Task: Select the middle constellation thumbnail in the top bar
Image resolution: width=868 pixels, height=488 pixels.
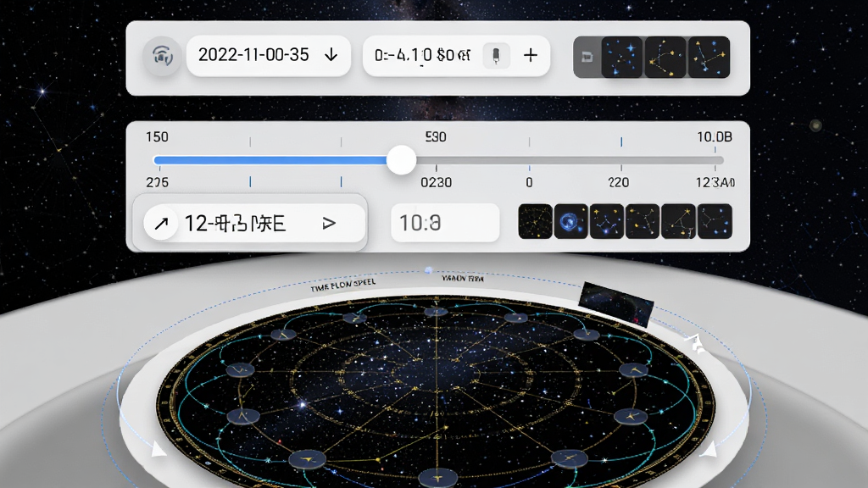Action: [665, 57]
